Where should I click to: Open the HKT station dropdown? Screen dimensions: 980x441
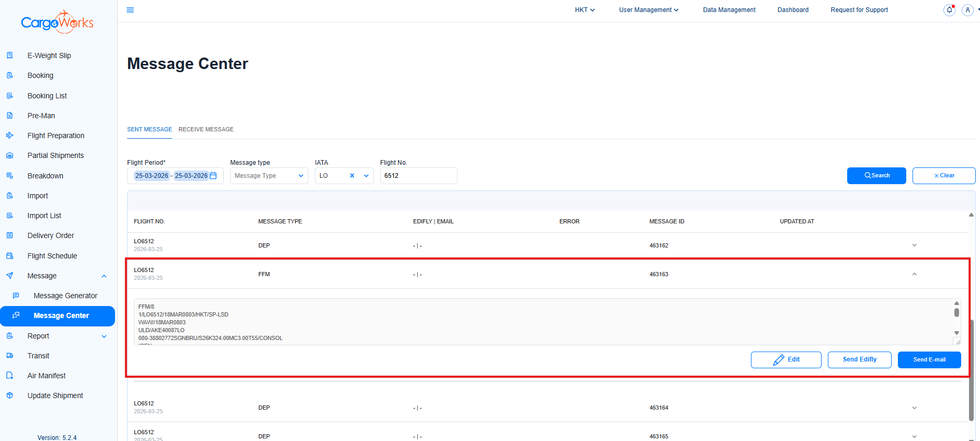pos(585,10)
